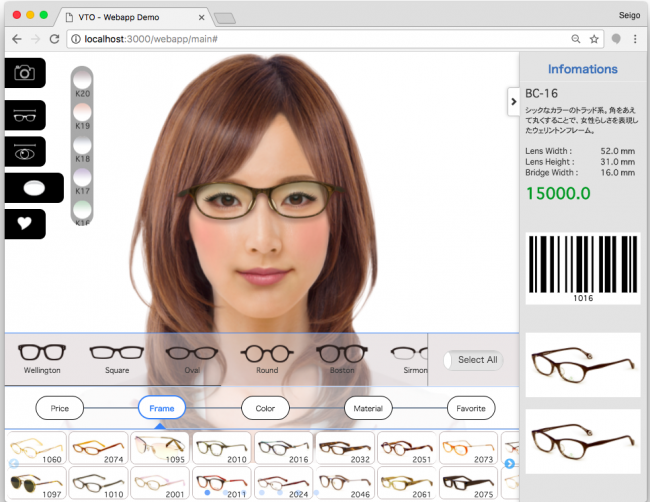
Task: Select the glasses frame adjustment tool
Action: click(x=25, y=115)
